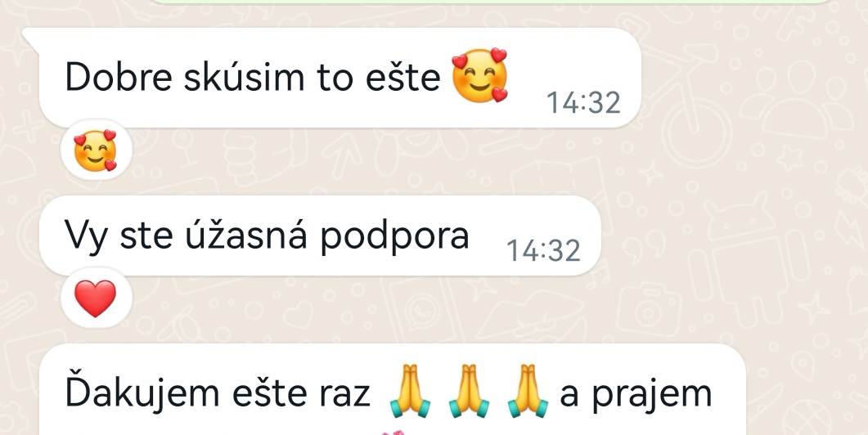The image size is (868, 435).
Task: Select the "Vy ste úžasná podpora" message bubble
Action: 320,235
